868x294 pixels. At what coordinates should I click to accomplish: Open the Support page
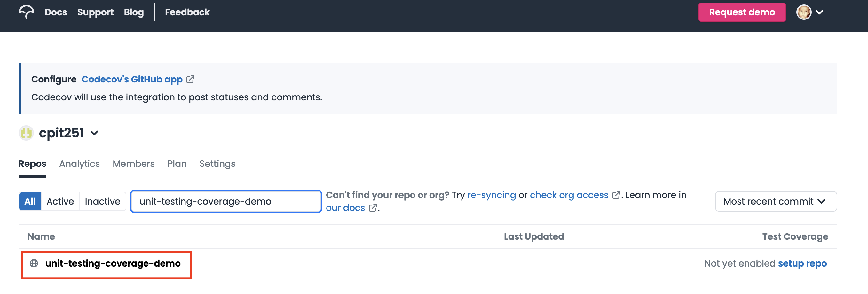(95, 12)
